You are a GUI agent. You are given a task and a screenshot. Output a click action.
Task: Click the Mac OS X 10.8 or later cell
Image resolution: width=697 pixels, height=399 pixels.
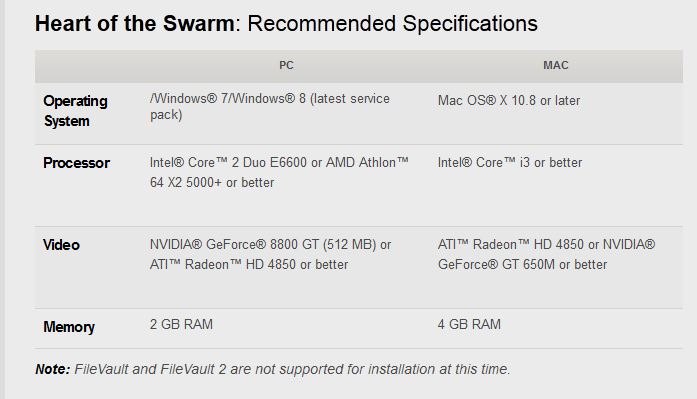(x=509, y=100)
